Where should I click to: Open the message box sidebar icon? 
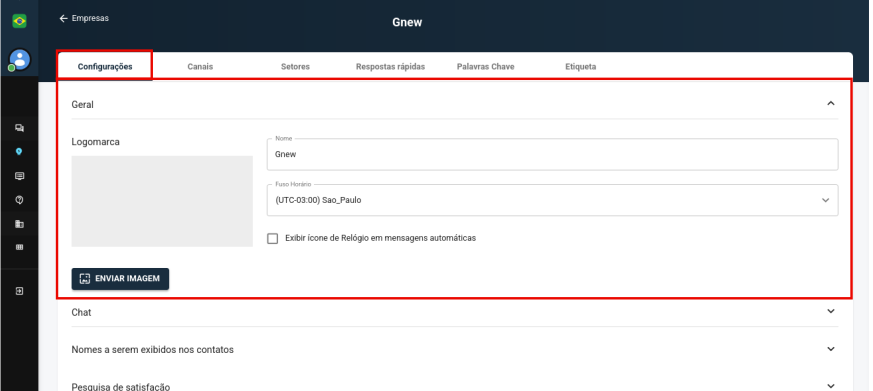click(x=19, y=176)
